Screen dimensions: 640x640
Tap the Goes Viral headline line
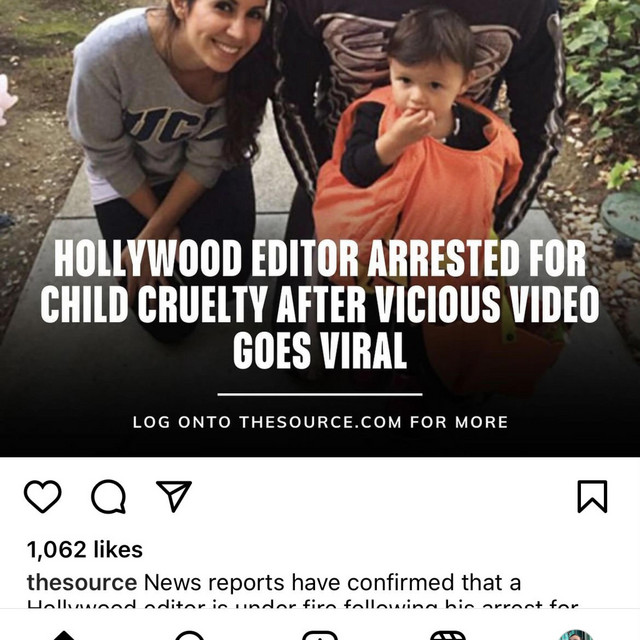(320, 351)
